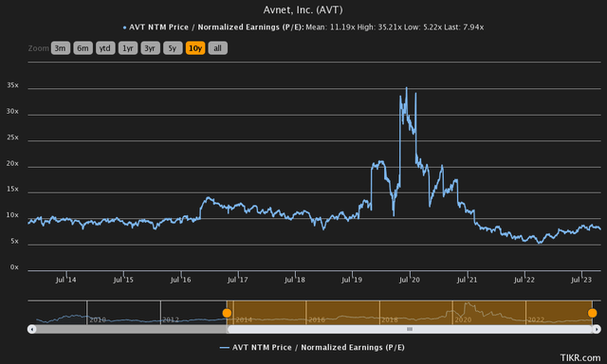Click the left orange navigator handle

coord(227,313)
